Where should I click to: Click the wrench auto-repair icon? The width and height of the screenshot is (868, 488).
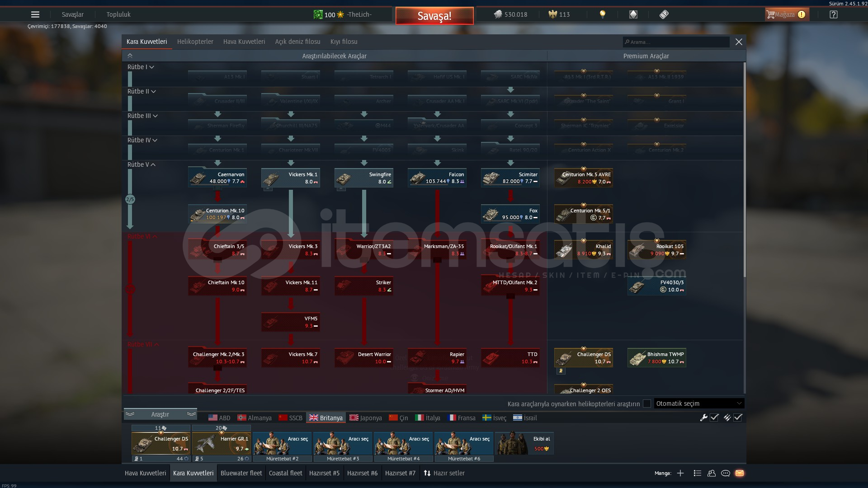click(704, 418)
